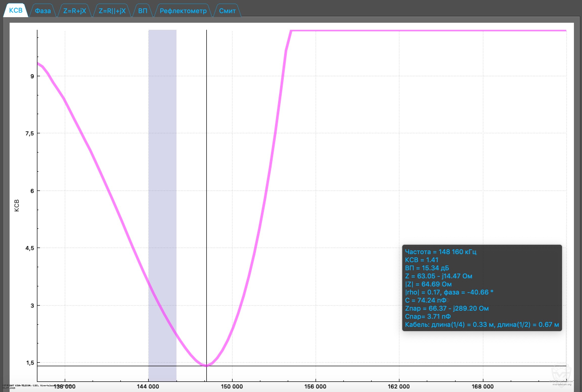Image resolution: width=582 pixels, height=392 pixels.
Task: Show the Рефлектометр tab
Action: tap(183, 11)
